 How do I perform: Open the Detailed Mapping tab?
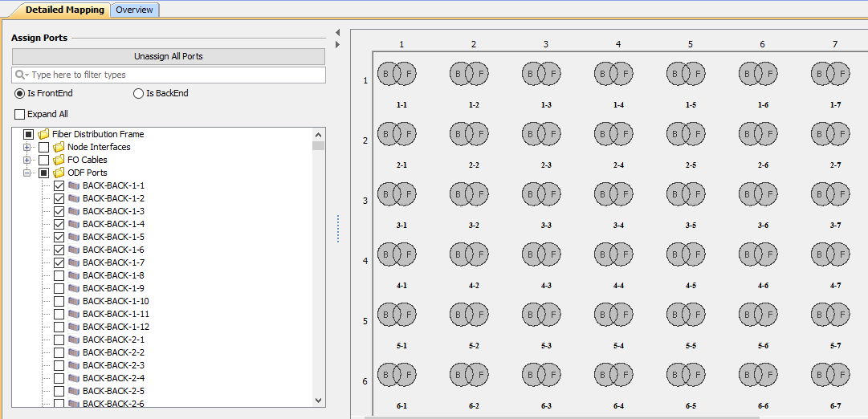64,10
